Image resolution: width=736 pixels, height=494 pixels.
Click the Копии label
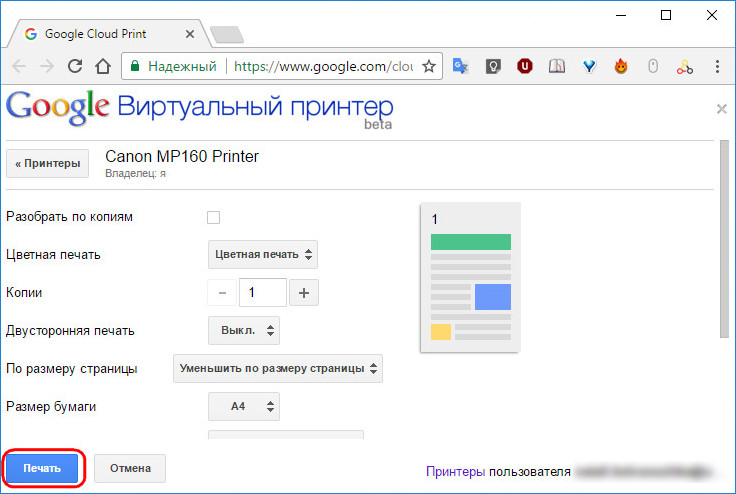24,293
